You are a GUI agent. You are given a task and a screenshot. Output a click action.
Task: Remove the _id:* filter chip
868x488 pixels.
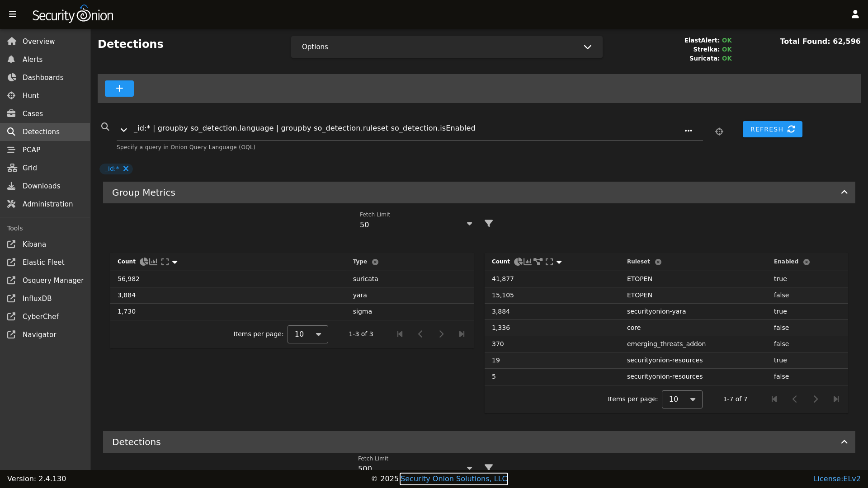tap(126, 169)
